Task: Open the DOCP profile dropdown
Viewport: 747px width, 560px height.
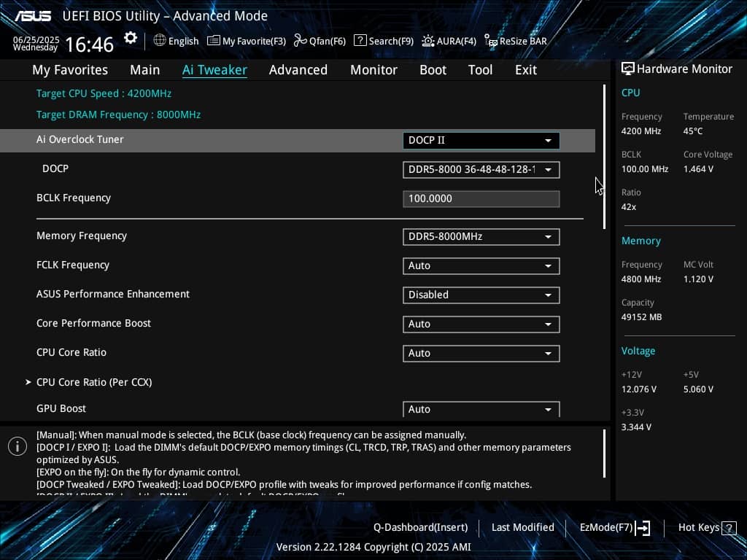Action: (481, 169)
